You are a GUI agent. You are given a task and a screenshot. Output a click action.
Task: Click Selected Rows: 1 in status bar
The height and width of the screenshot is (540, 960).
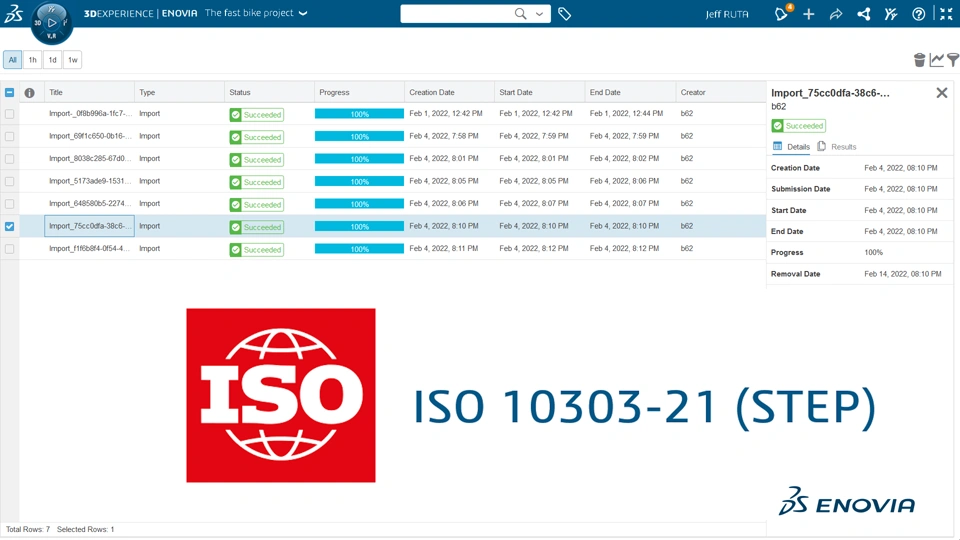point(86,530)
